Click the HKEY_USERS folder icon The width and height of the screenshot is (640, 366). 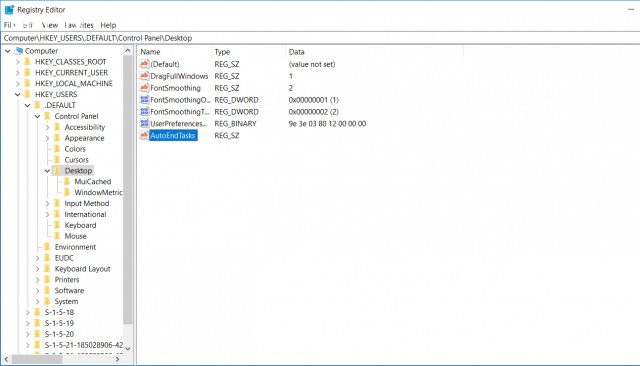tap(27, 94)
